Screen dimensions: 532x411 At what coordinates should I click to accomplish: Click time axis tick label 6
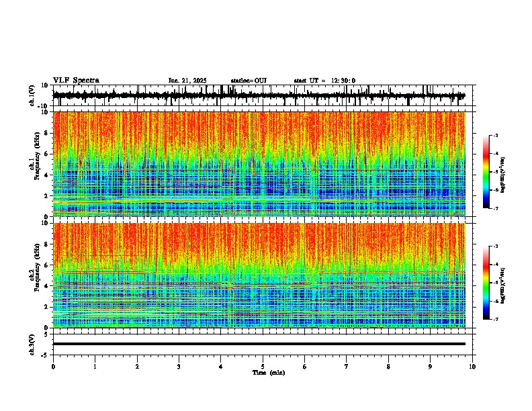[x=305, y=367]
